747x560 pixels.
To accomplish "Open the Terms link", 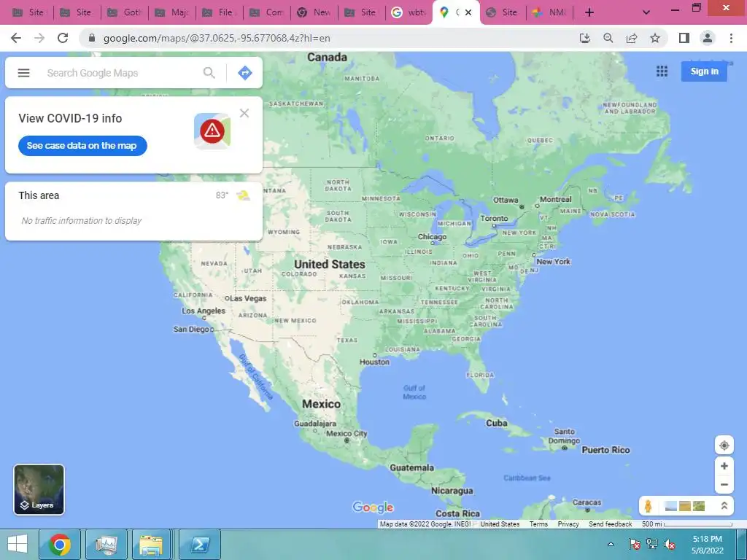I will tap(538, 524).
